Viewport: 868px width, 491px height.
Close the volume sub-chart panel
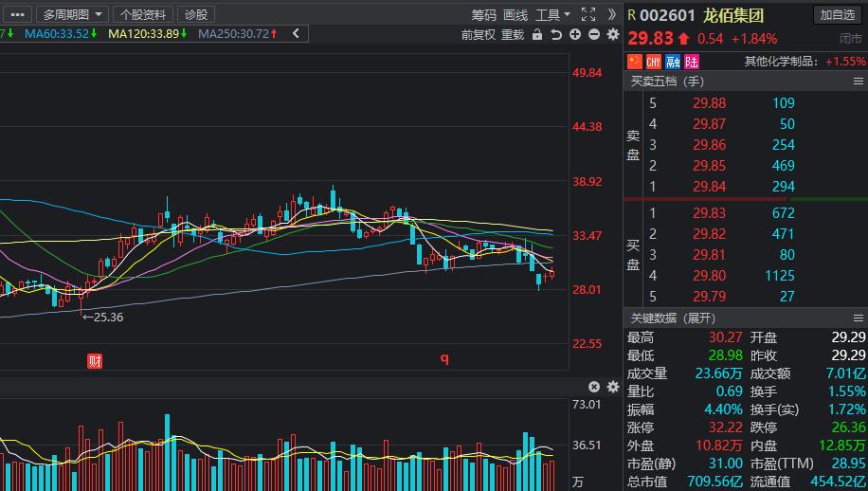coord(594,387)
